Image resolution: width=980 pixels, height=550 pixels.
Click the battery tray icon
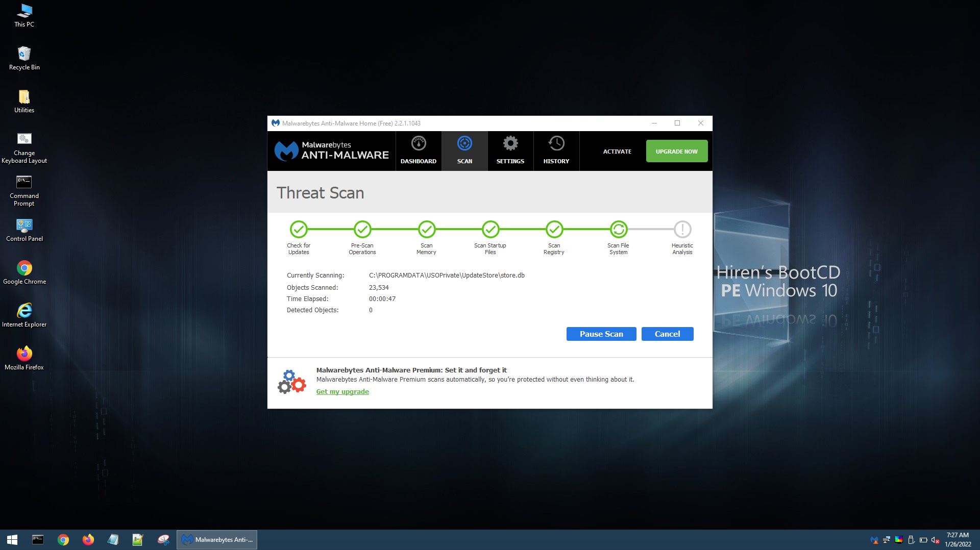click(x=923, y=540)
